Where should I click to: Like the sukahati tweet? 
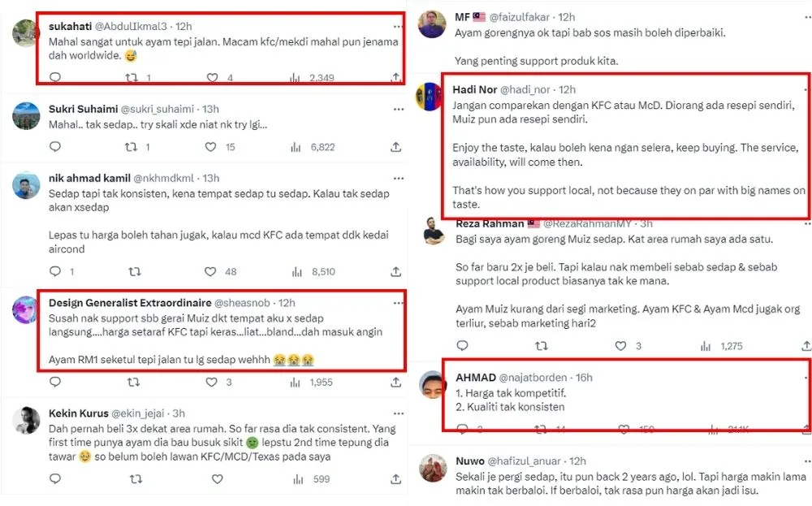click(212, 78)
